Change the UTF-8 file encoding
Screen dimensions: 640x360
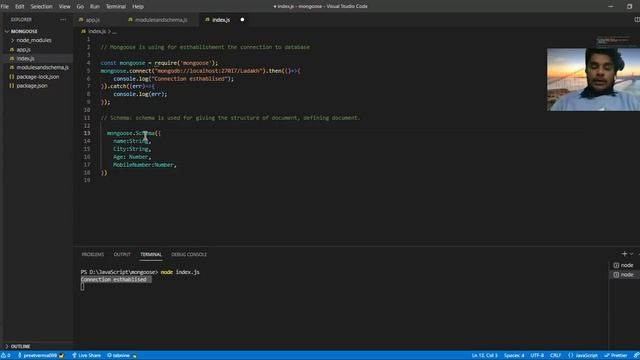537,356
